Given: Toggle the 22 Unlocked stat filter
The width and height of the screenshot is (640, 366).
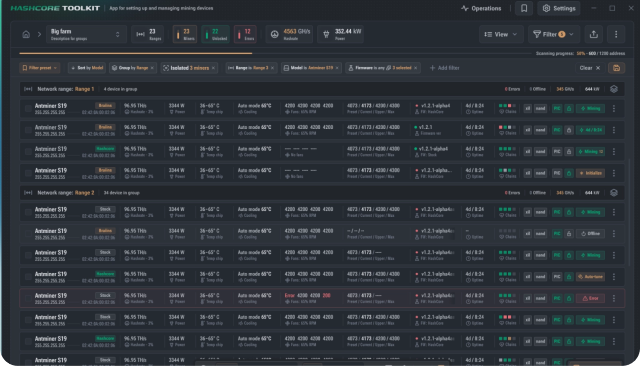Looking at the screenshot, I should coord(216,34).
